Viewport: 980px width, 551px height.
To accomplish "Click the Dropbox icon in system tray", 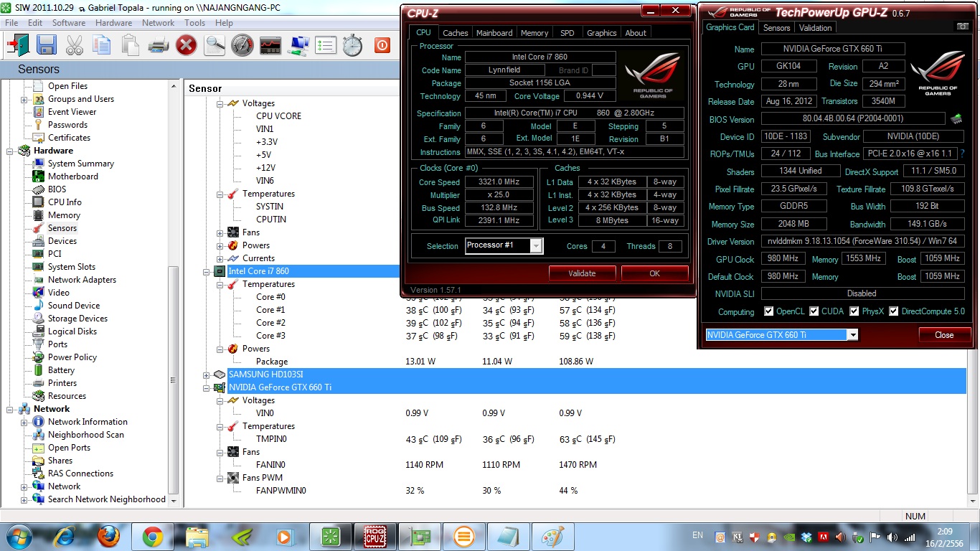I will pyautogui.click(x=806, y=537).
